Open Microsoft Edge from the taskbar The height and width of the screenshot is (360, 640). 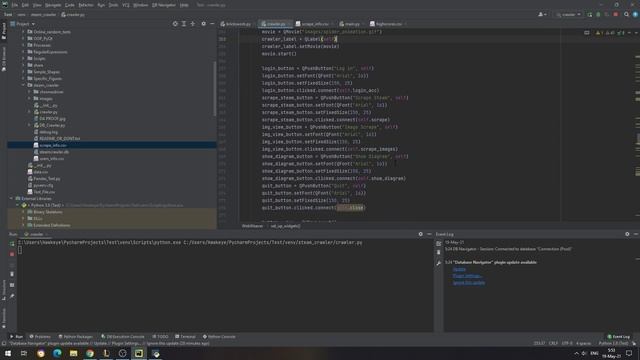click(x=57, y=353)
